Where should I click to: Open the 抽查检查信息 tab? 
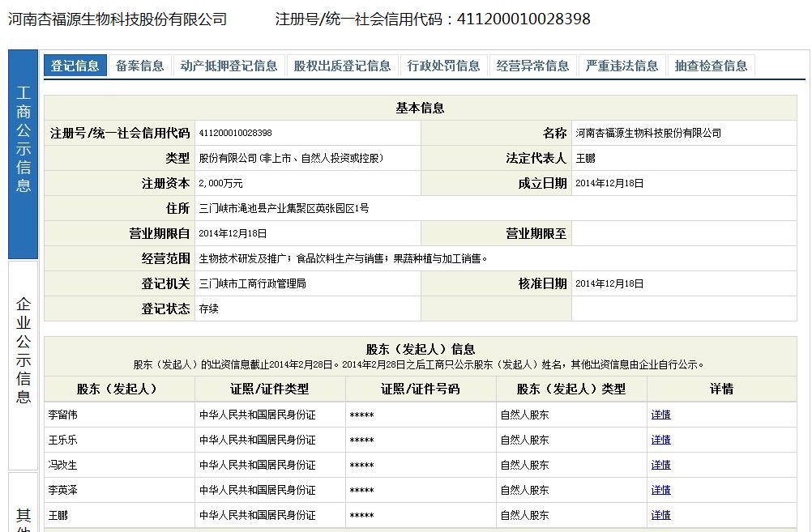pyautogui.click(x=711, y=66)
